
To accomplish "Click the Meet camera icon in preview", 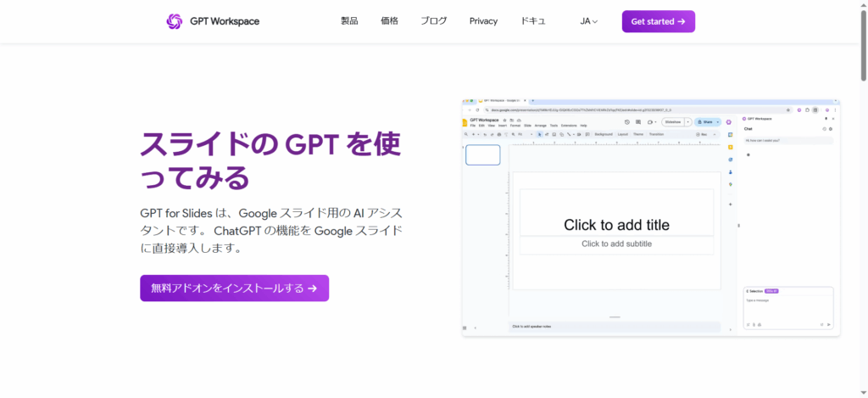I will point(649,122).
